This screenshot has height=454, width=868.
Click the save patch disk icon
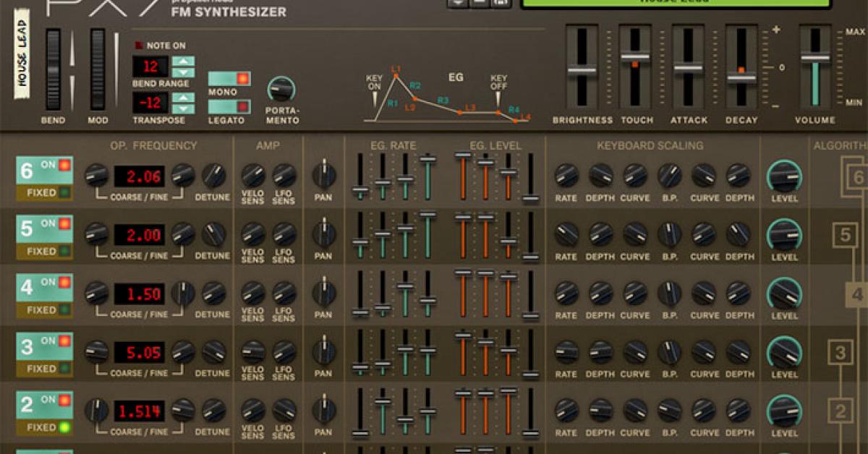(500, 3)
